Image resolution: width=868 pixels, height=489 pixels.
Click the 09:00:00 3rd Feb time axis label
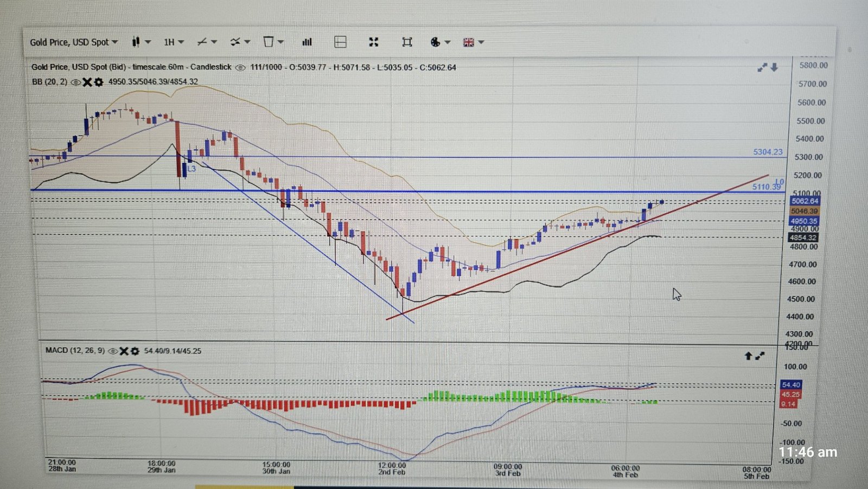pos(508,470)
